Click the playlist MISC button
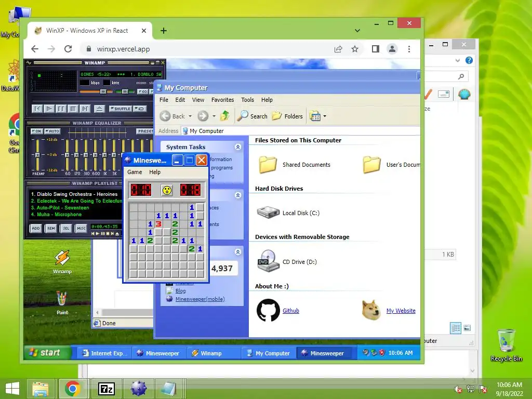532x399 pixels. pyautogui.click(x=81, y=229)
